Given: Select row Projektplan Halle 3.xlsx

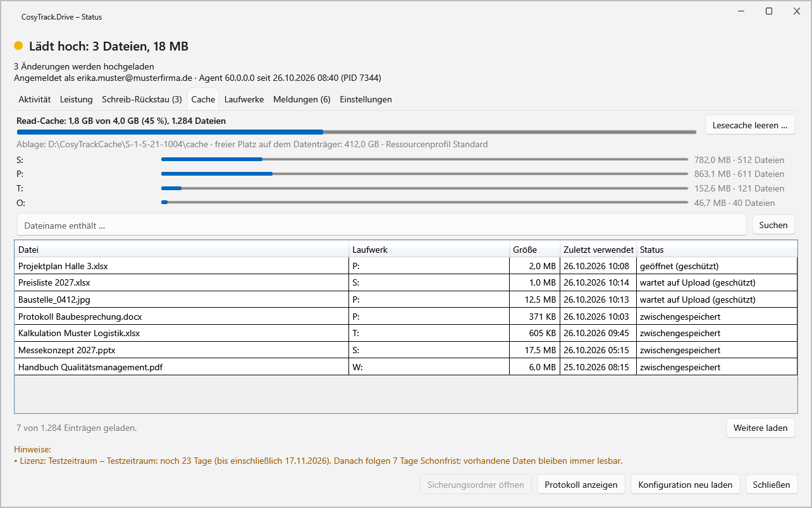Looking at the screenshot, I should click(406, 266).
